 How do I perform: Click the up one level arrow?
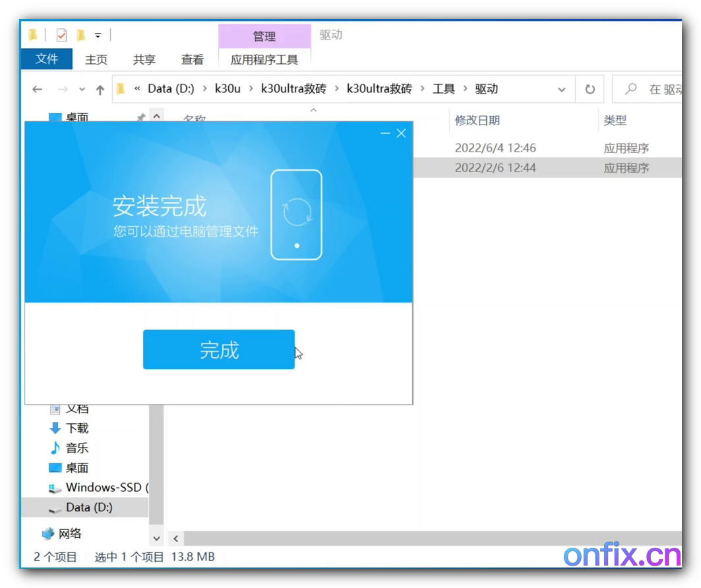[x=99, y=89]
